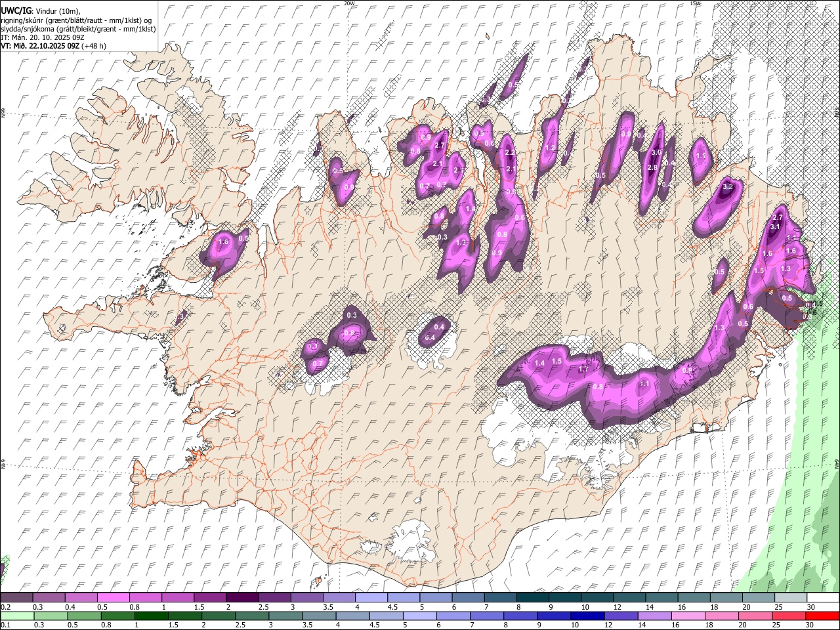Click the snowfall value "3.1" on the map

774,226
